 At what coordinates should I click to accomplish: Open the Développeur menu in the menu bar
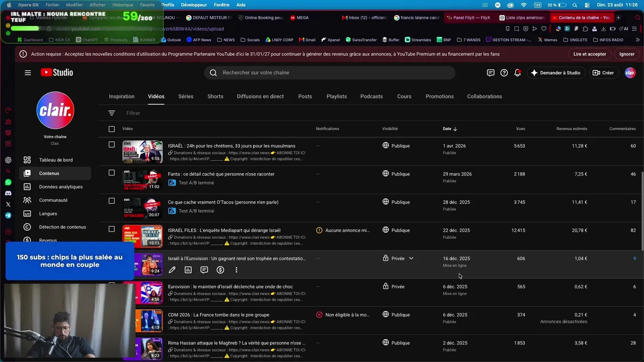point(194,5)
